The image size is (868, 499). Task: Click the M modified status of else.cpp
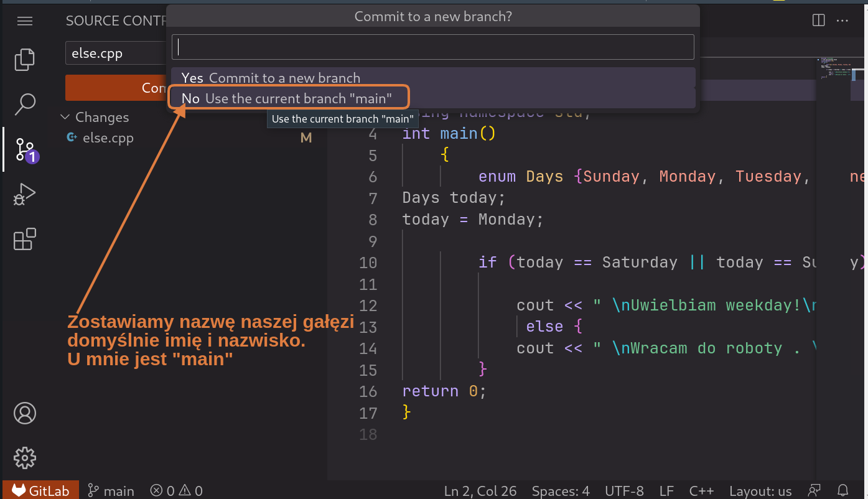tap(306, 138)
